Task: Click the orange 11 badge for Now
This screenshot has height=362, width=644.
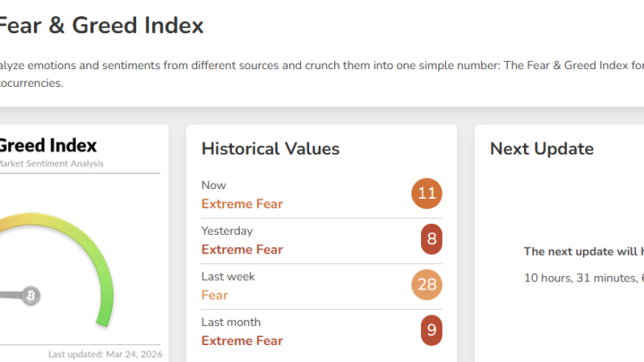Action: pos(427,194)
